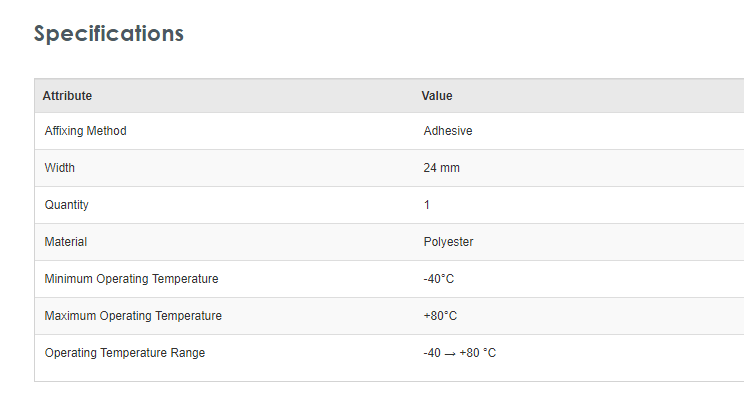Select the Material attribute label

66,242
